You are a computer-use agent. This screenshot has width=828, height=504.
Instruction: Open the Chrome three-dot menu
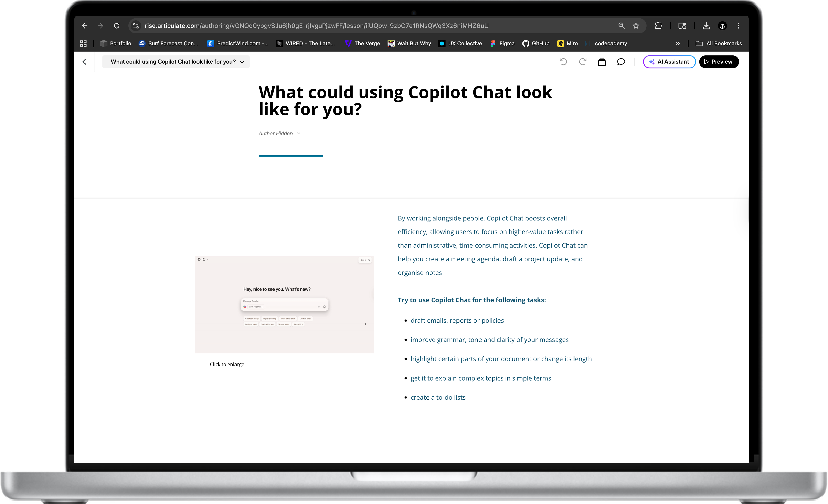click(x=738, y=26)
